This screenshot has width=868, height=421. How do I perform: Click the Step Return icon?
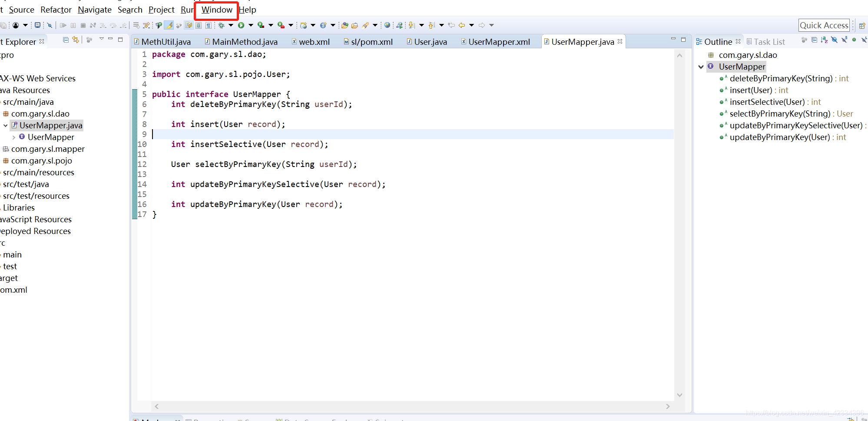tap(123, 25)
